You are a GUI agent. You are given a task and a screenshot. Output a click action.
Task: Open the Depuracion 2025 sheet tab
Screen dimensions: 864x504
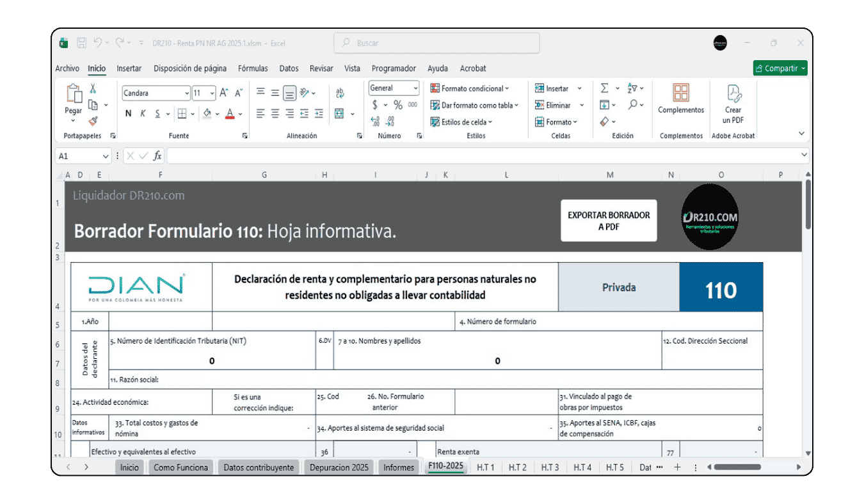339,467
